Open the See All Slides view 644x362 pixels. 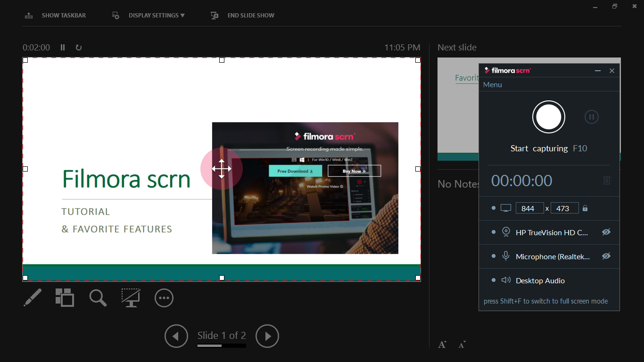pos(65,298)
